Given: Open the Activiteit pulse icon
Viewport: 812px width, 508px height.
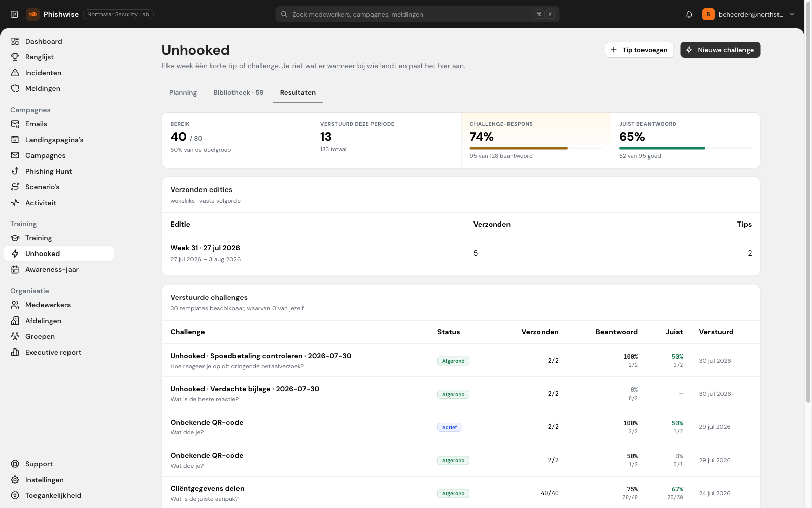Looking at the screenshot, I should tap(15, 203).
